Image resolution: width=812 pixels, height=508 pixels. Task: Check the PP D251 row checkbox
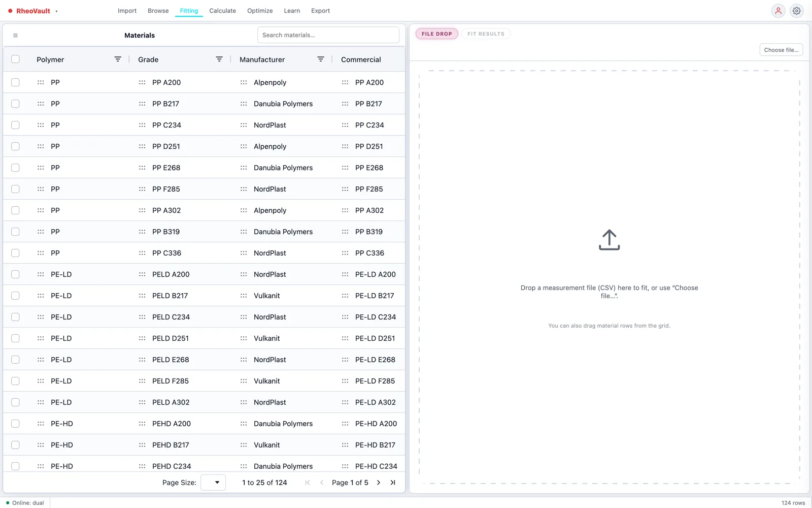click(x=15, y=146)
